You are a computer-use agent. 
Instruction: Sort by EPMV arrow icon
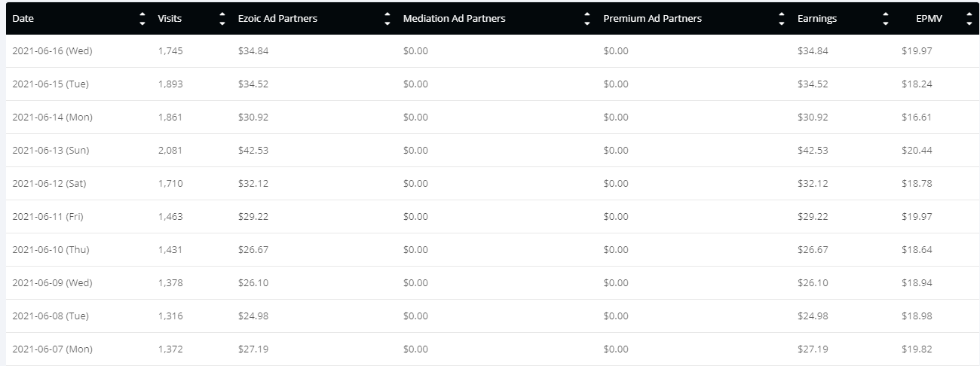click(969, 19)
